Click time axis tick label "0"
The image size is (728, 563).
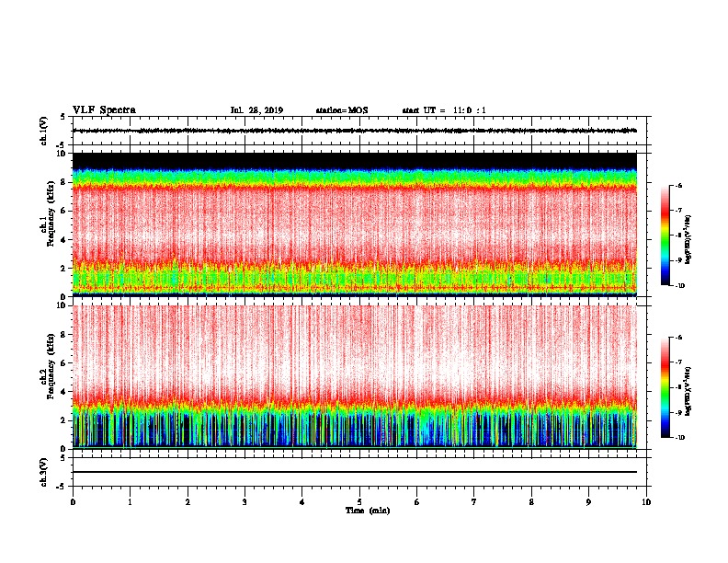pos(73,502)
